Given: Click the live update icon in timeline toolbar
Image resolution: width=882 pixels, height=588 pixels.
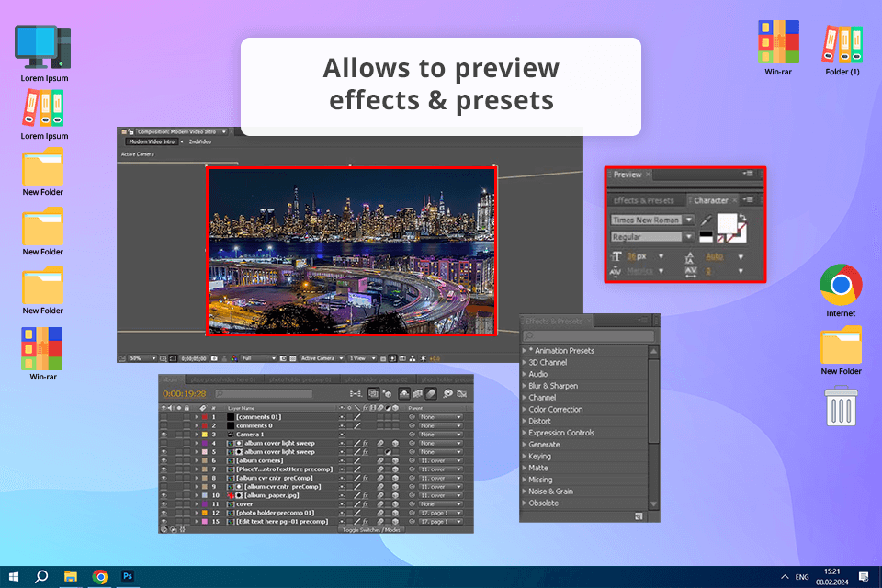Looking at the screenshot, I should coord(374,393).
